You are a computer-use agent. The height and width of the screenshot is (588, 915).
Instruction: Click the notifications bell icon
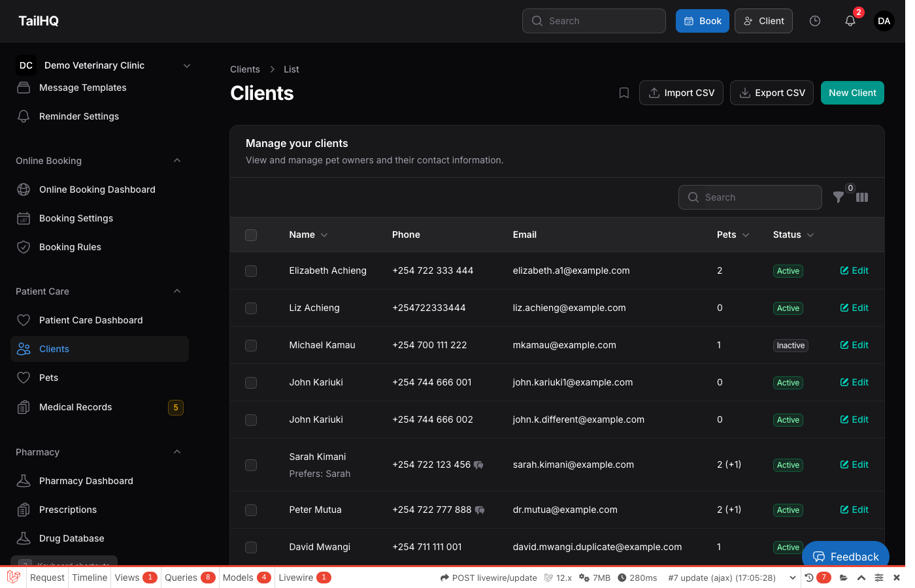click(x=850, y=21)
